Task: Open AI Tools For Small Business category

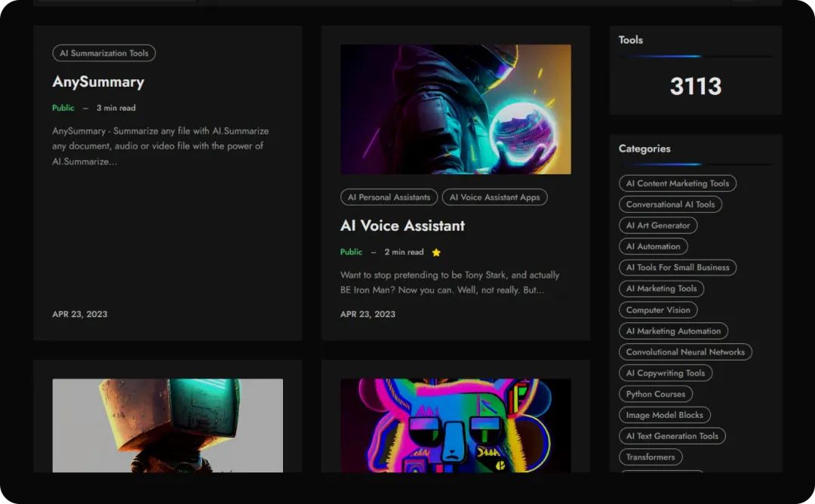Action: coord(678,268)
